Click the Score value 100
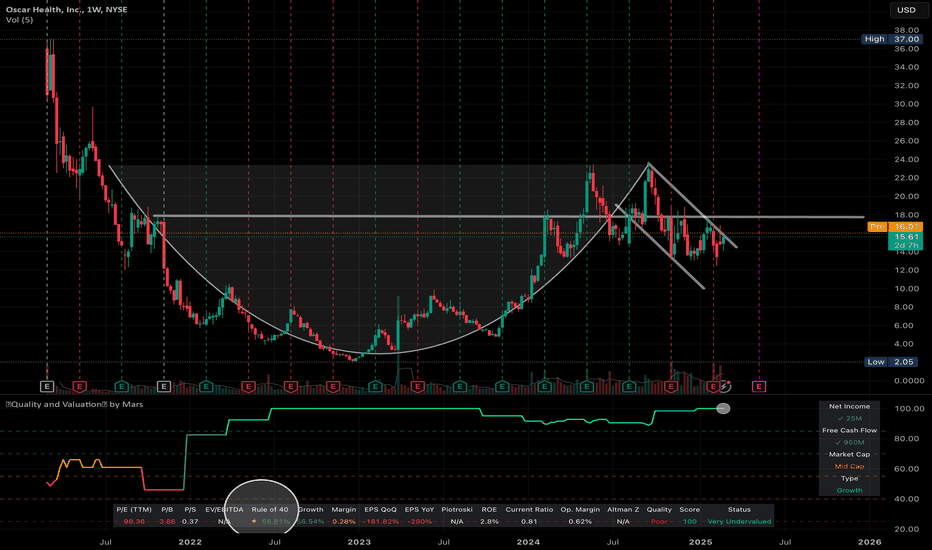 click(689, 521)
